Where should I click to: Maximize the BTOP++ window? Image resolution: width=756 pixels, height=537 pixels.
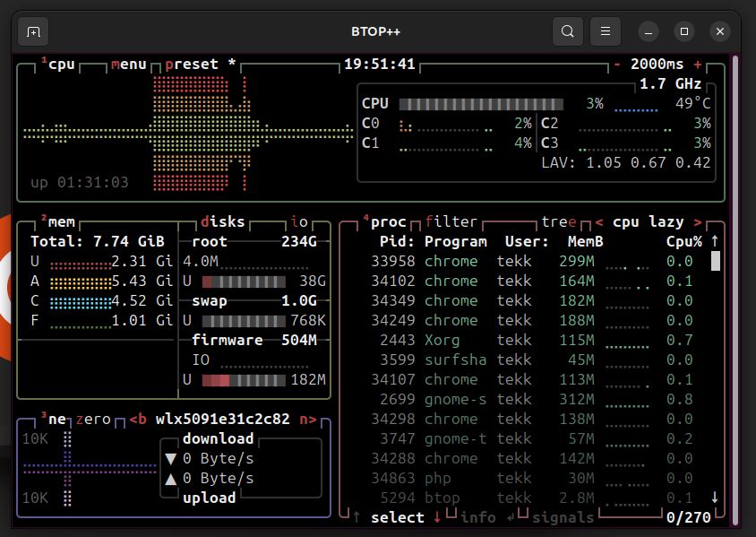pos(683,32)
